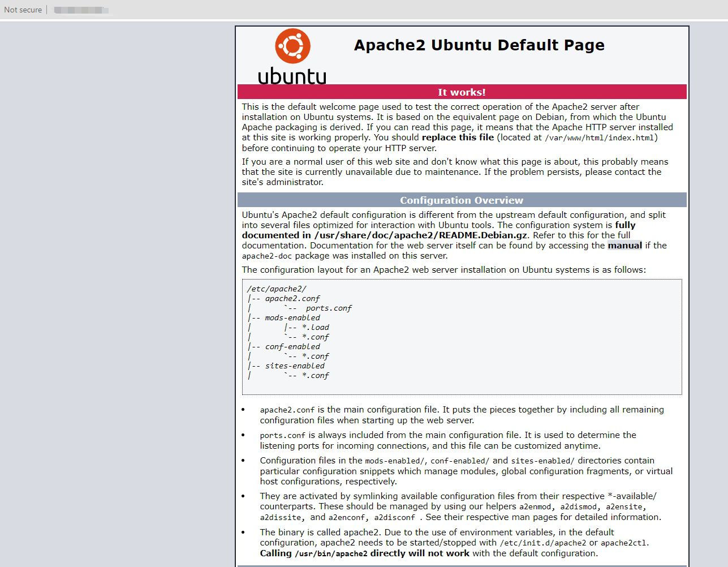
Task: Click /usr/bin/apache2 bold path text
Action: [x=330, y=554]
